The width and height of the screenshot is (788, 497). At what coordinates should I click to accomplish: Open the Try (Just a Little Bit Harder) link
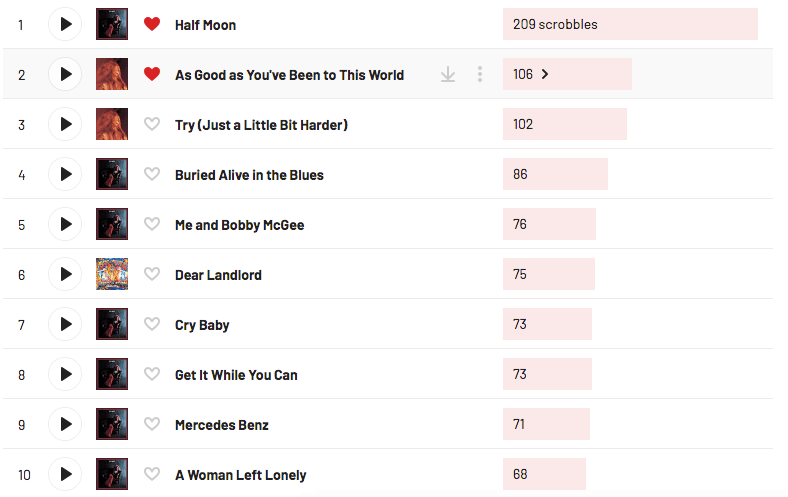(261, 124)
